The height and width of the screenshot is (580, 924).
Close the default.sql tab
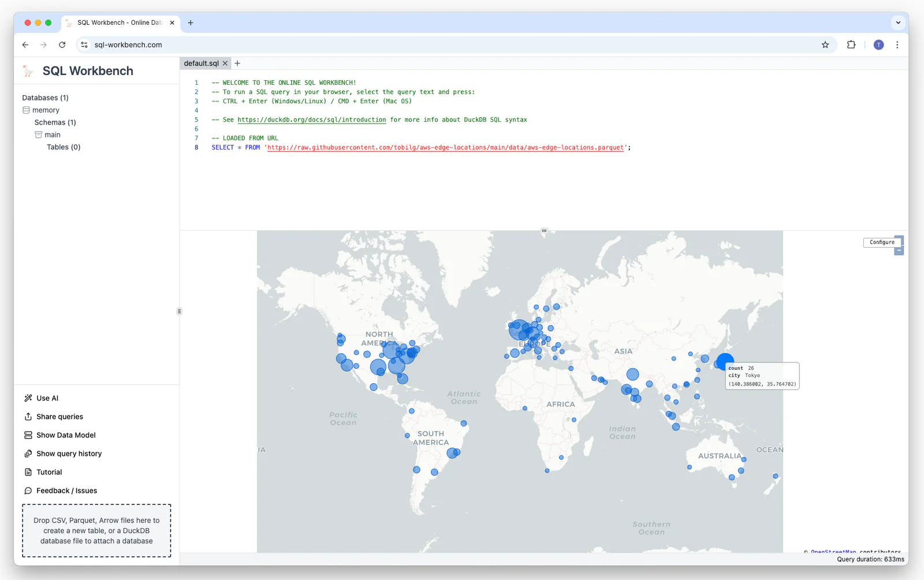(225, 63)
